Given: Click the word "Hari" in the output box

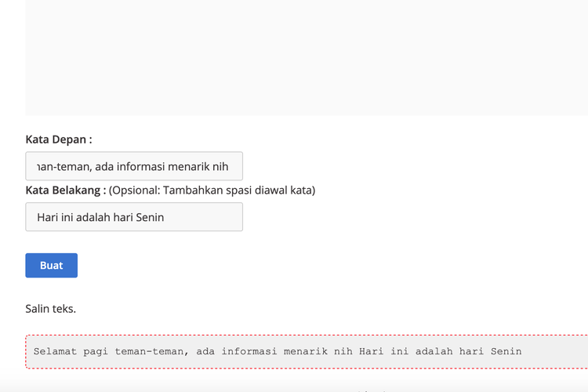Looking at the screenshot, I should pyautogui.click(x=372, y=351).
